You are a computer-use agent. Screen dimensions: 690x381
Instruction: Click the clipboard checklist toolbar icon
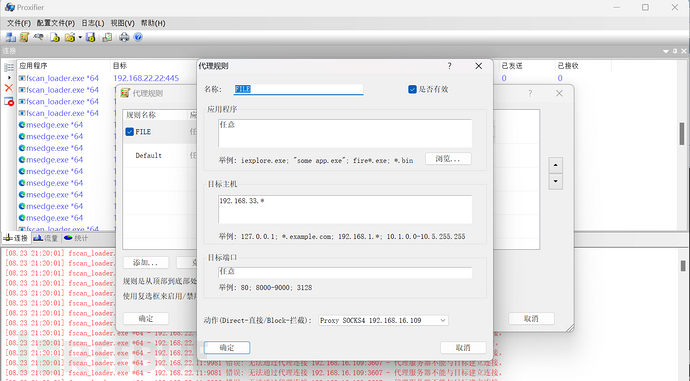pyautogui.click(x=107, y=37)
